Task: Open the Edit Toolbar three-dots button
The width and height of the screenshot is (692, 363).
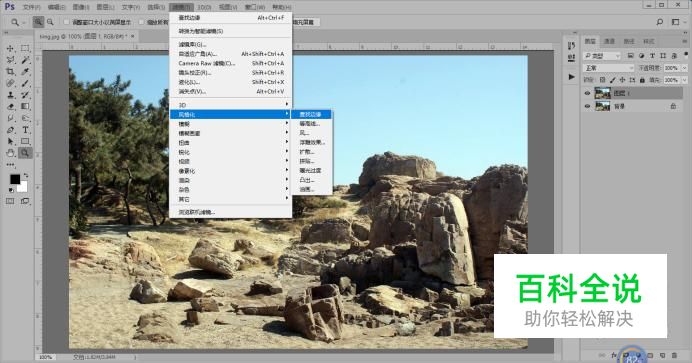Action: click(10, 165)
